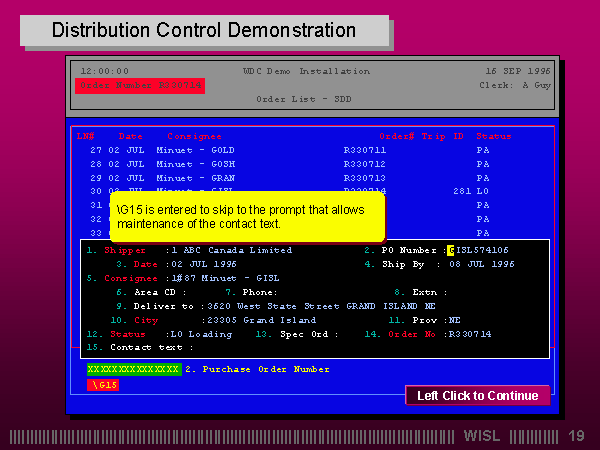
Task: Click the 12:00:00 clock in header
Action: (105, 71)
